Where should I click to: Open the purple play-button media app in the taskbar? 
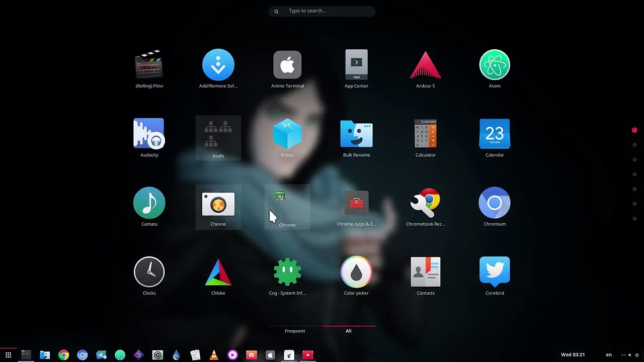[x=232, y=355]
